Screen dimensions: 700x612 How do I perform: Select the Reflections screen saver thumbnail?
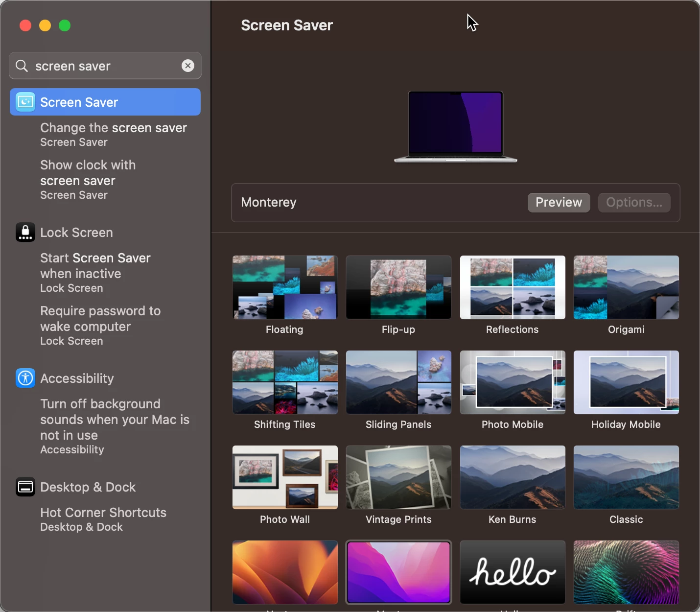tap(513, 287)
